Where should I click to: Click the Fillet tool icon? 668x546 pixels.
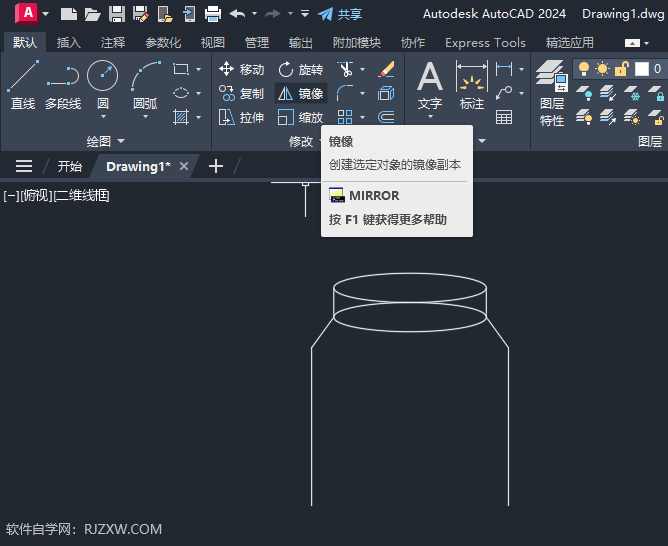point(345,93)
